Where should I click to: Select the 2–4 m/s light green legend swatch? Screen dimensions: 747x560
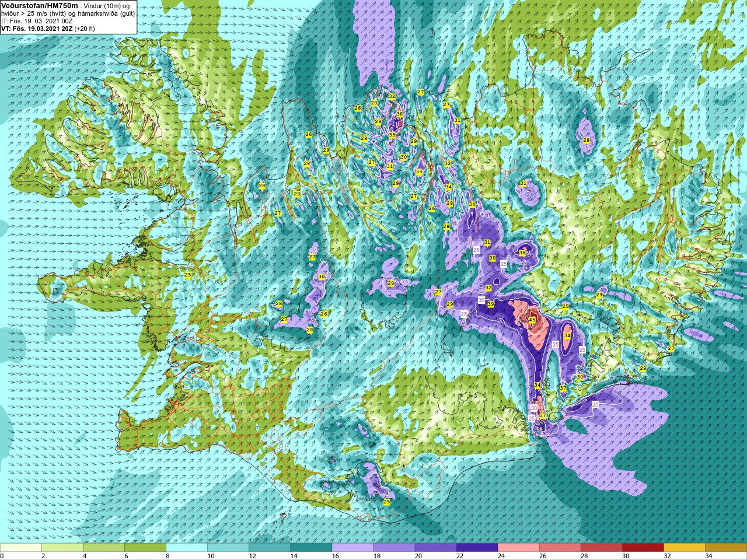(62, 548)
